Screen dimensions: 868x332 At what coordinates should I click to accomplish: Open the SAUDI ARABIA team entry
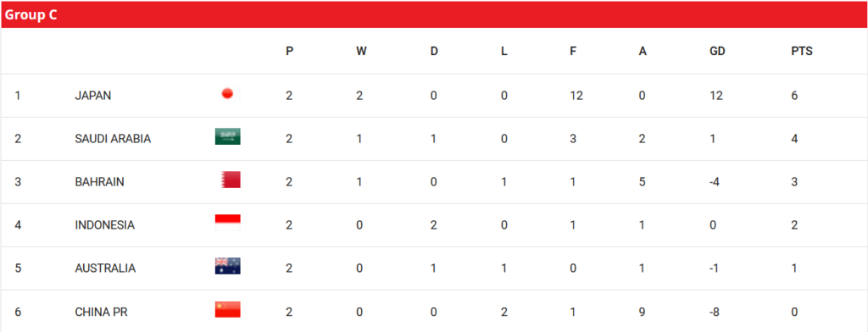[x=113, y=138]
